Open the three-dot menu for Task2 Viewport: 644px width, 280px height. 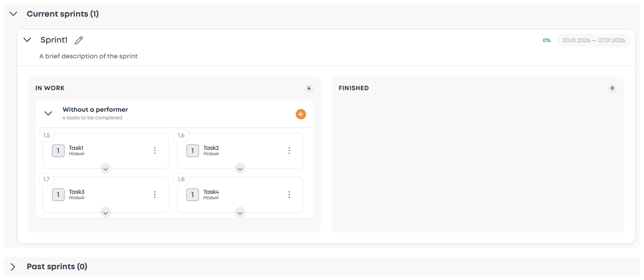(289, 151)
